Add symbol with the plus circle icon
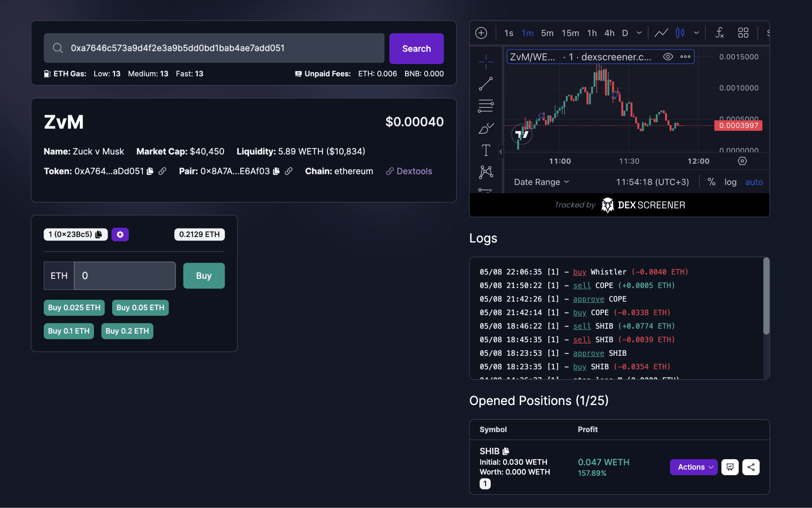812x508 pixels. pos(481,33)
